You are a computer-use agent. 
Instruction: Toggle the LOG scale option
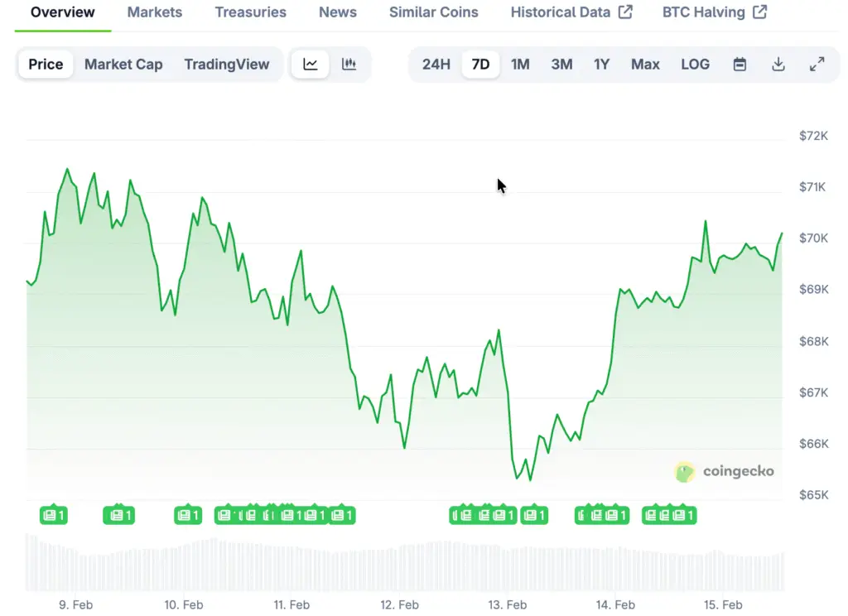[695, 65]
